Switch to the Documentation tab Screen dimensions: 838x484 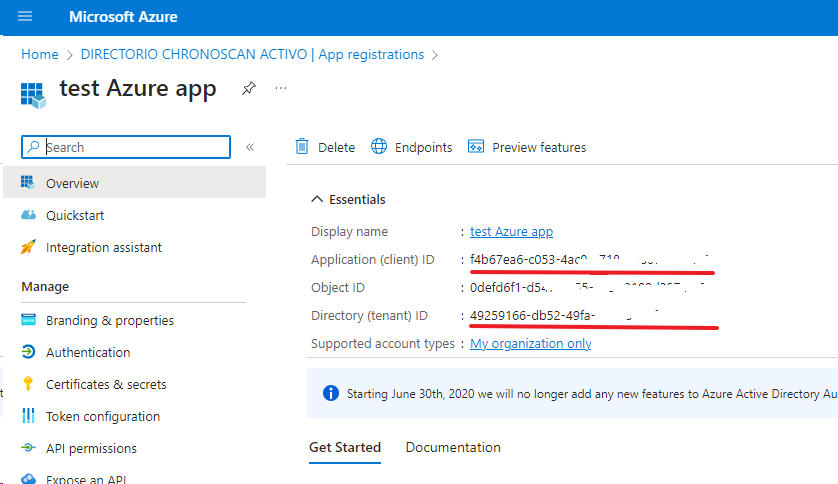tap(453, 447)
